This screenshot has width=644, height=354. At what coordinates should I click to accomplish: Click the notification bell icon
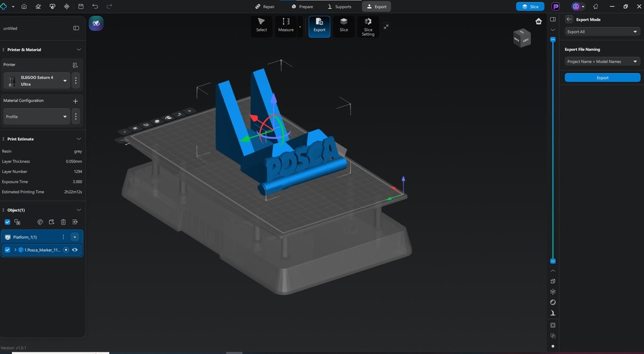click(596, 6)
